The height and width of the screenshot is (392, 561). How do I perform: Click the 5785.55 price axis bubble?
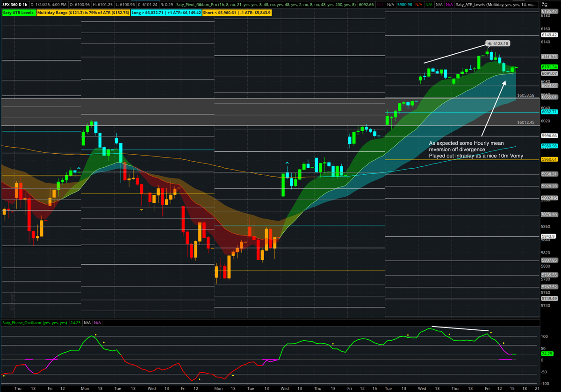pos(549,275)
